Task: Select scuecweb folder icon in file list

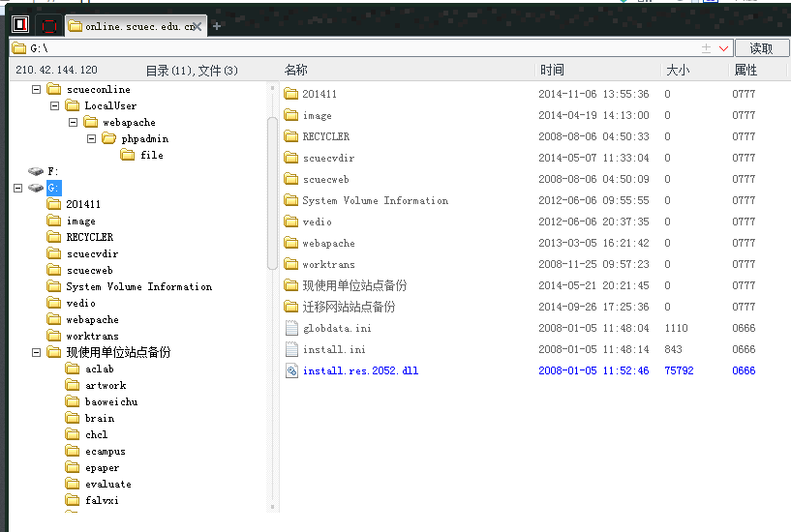Action: 291,179
